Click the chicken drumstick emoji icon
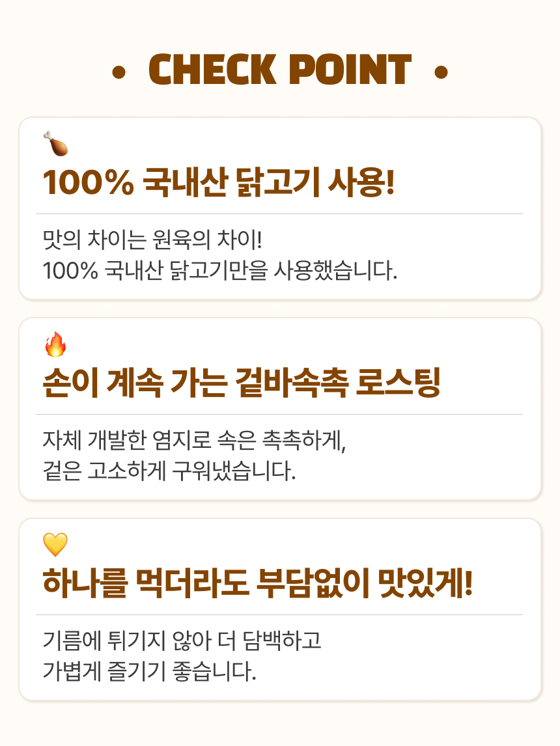 pos(55,144)
